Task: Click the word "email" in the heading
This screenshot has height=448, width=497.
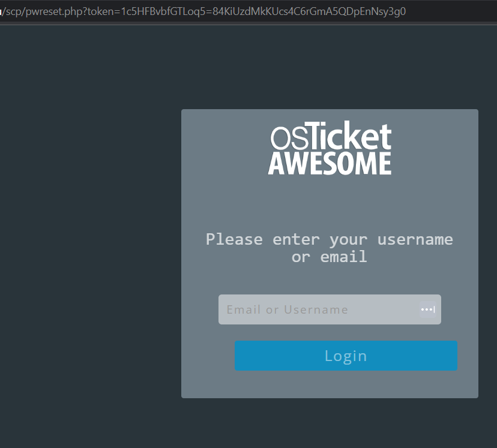Action: (343, 257)
